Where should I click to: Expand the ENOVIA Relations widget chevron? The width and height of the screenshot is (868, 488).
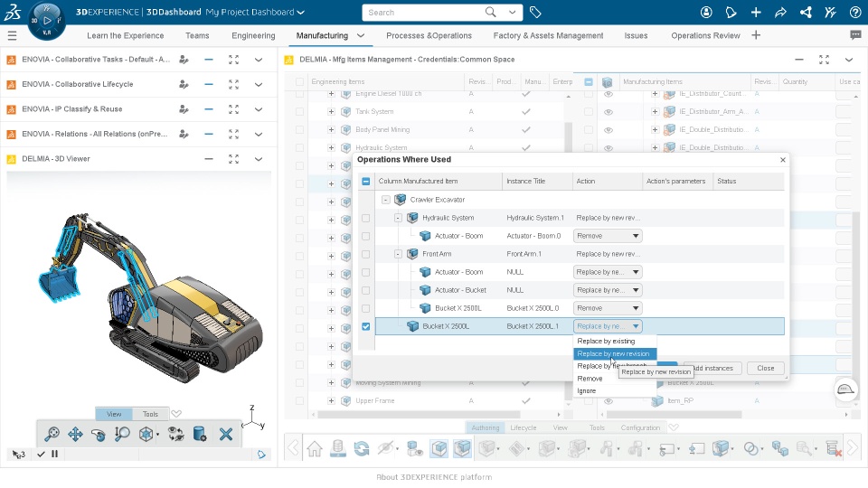coord(259,135)
